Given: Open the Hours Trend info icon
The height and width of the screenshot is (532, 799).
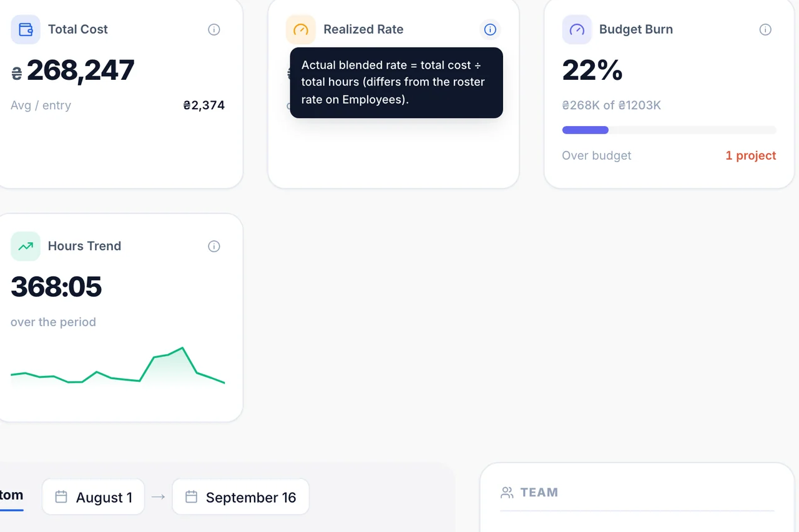Looking at the screenshot, I should [214, 246].
